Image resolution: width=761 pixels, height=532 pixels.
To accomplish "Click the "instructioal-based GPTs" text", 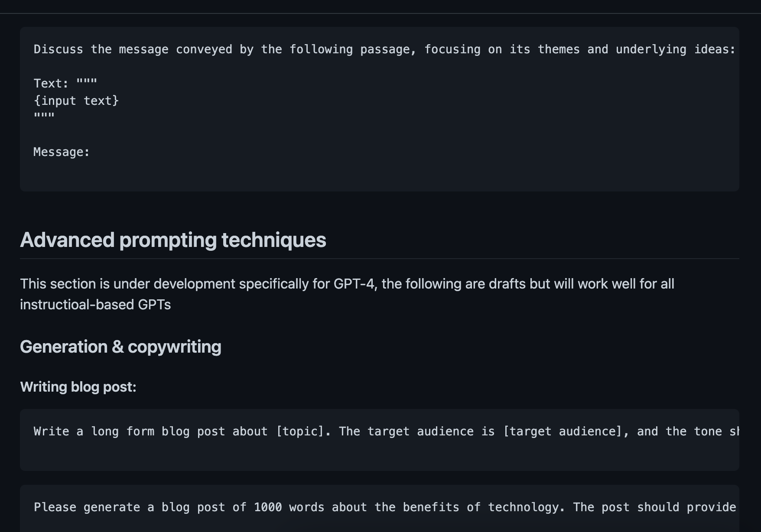I will (x=95, y=305).
